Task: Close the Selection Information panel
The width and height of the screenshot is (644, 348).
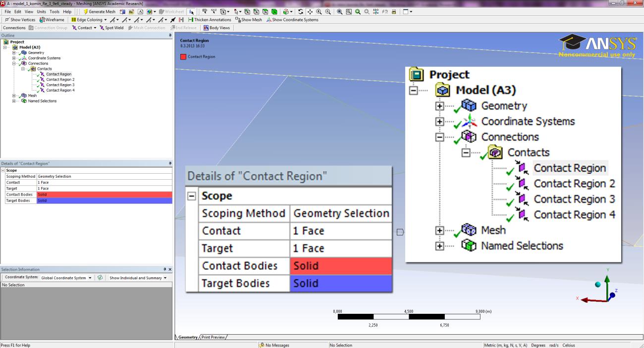Action: pyautogui.click(x=170, y=269)
